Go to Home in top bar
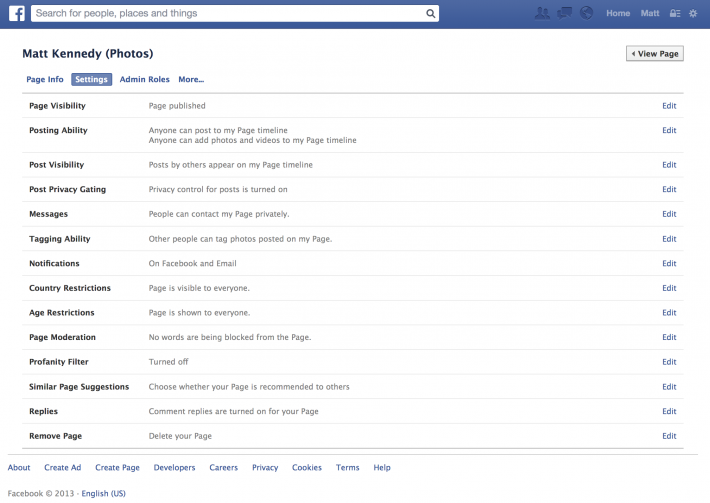710x503 pixels. pyautogui.click(x=618, y=14)
